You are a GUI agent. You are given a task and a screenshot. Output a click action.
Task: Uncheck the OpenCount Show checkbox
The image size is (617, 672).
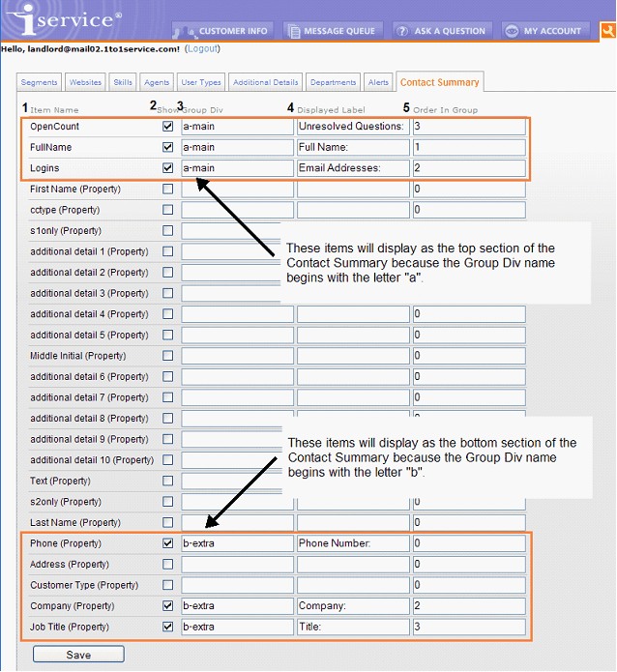167,127
